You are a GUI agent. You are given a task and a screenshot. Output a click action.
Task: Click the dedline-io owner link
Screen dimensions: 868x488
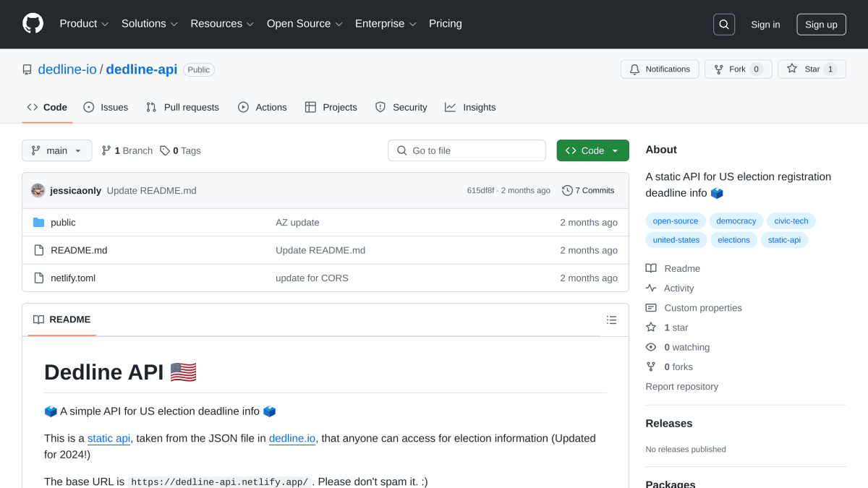tap(67, 69)
